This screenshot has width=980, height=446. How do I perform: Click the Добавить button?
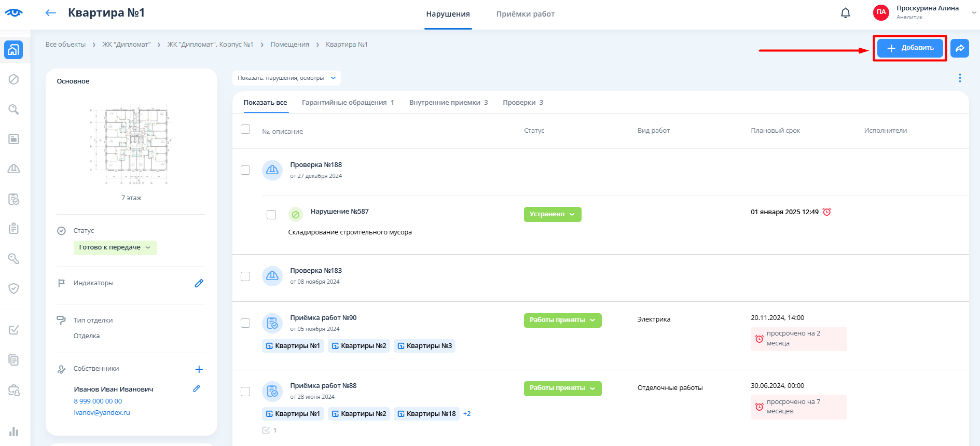[x=909, y=48]
